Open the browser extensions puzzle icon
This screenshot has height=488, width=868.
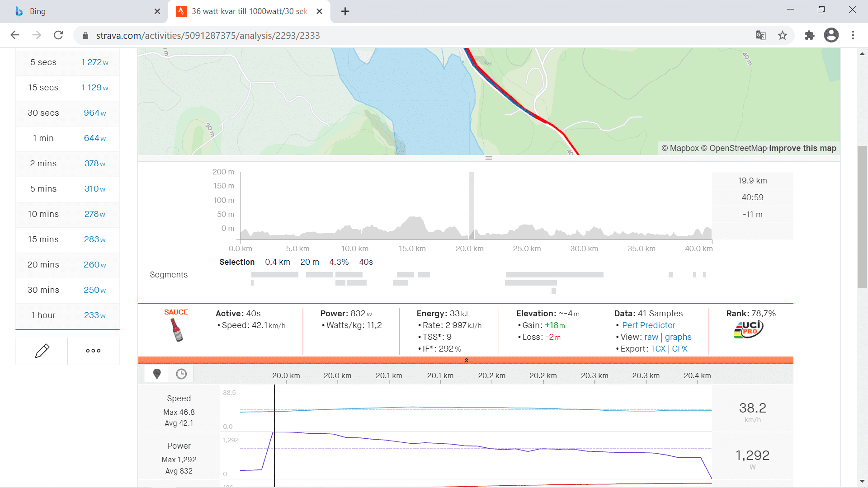(809, 35)
